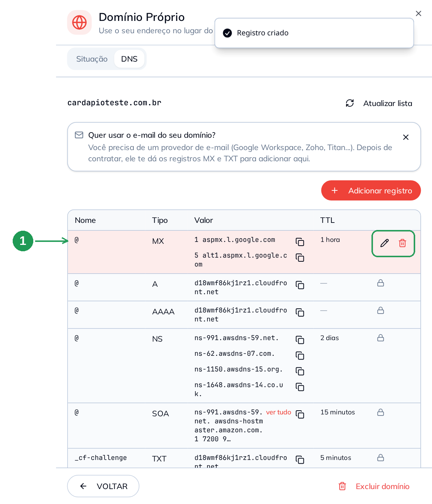Switch to the Situação tab
The width and height of the screenshot is (432, 504).
tap(92, 59)
